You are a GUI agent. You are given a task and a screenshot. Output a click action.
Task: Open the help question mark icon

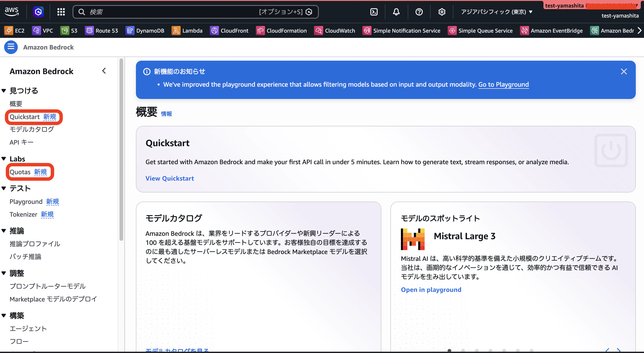pyautogui.click(x=419, y=12)
